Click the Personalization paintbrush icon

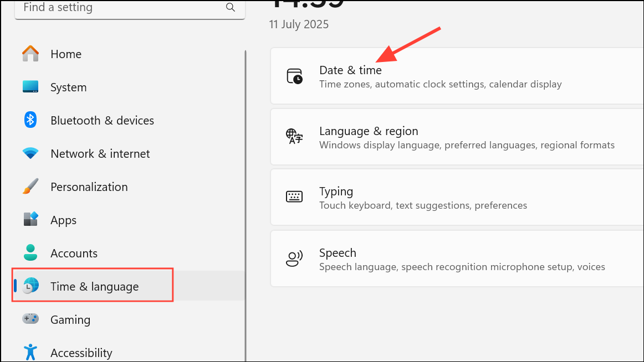[x=30, y=187]
